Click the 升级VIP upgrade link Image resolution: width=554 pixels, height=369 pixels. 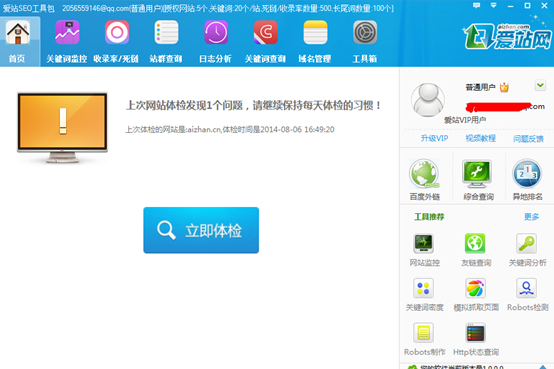click(434, 138)
